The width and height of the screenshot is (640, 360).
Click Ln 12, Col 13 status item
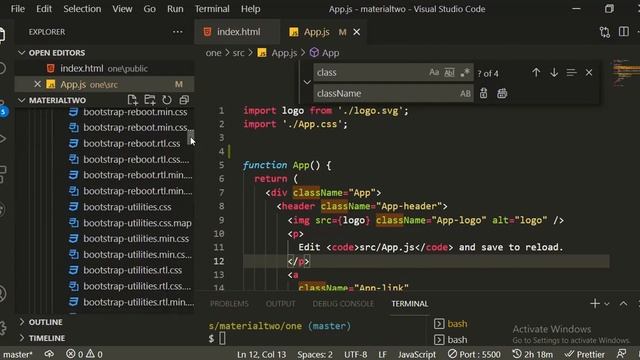tap(262, 354)
